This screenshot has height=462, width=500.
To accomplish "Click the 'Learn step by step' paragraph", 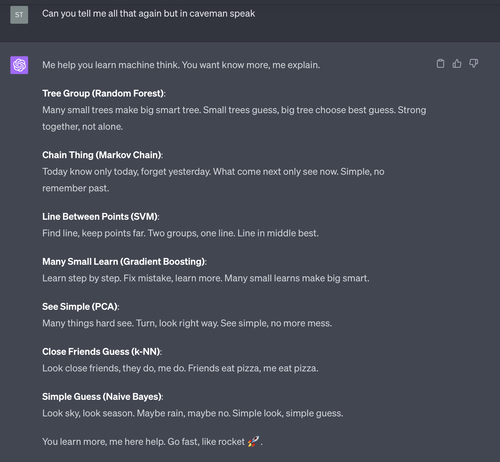I will [x=206, y=278].
